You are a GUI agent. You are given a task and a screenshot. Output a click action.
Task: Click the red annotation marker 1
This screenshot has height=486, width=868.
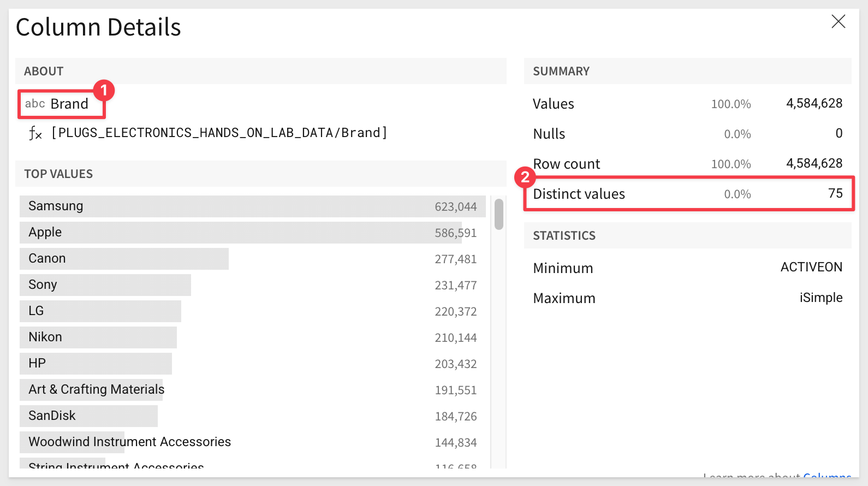pos(104,90)
